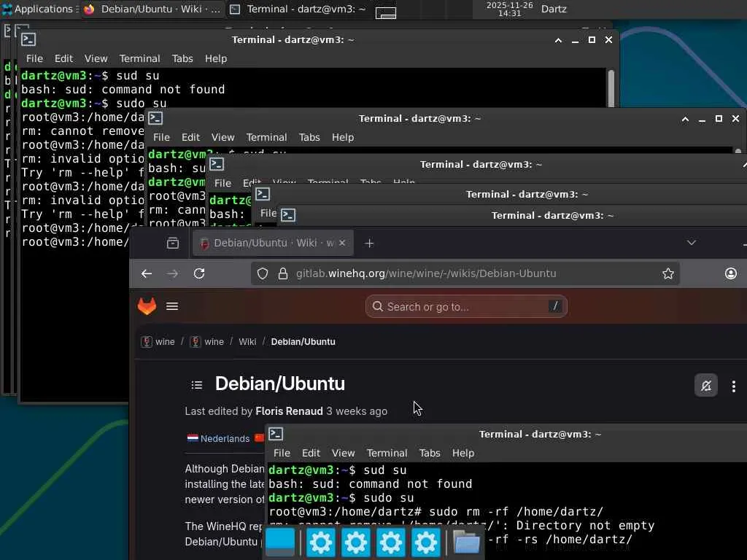Switch to Debian/Ubuntu Wiki taskbar button
Image resolution: width=747 pixels, height=560 pixels.
click(152, 9)
